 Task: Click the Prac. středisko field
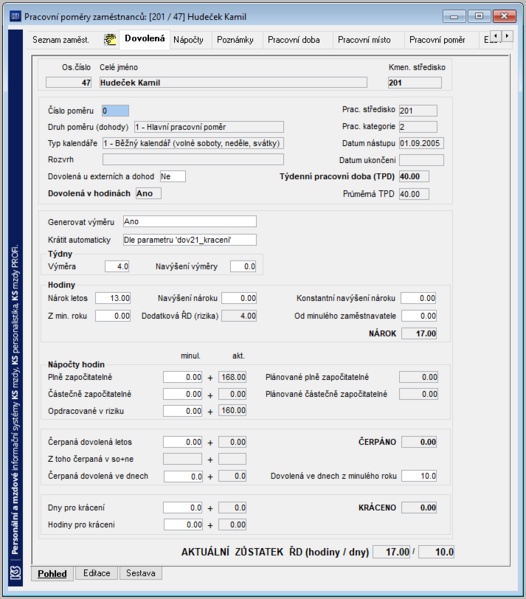coord(418,111)
